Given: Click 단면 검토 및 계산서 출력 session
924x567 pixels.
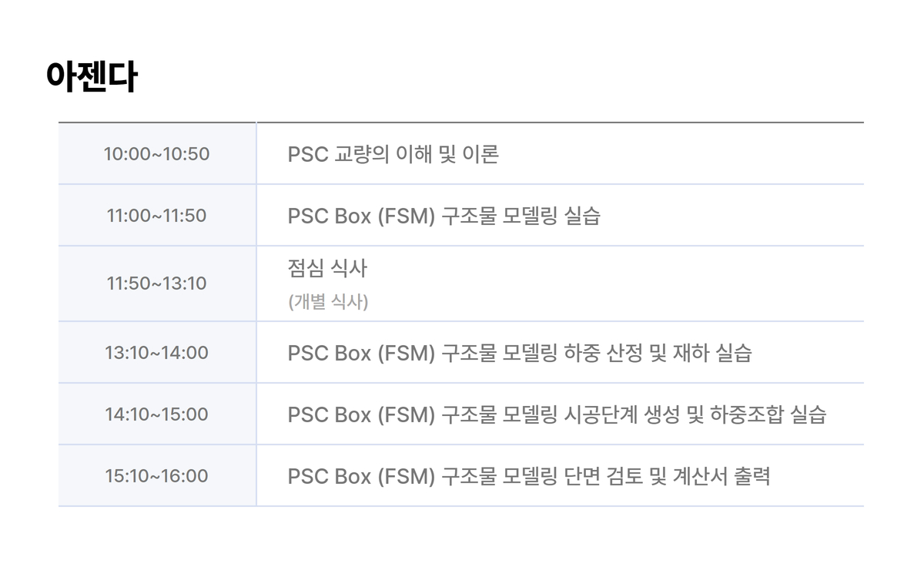Looking at the screenshot, I should pyautogui.click(x=530, y=476).
